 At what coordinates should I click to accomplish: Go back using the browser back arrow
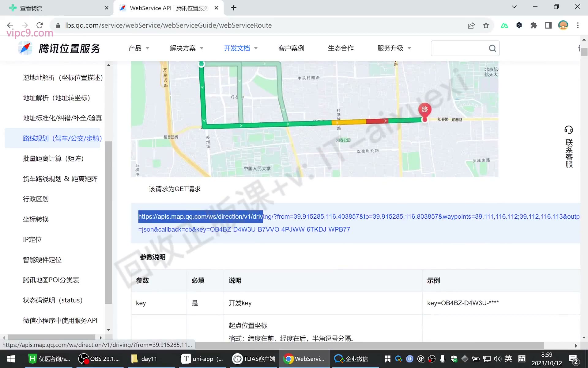10,25
